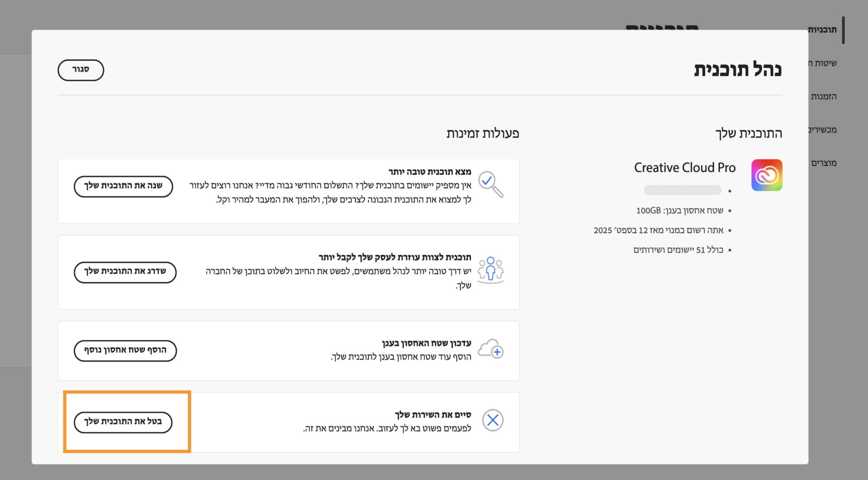Click the X circle cancel-service icon
Image resolution: width=868 pixels, height=480 pixels.
pyautogui.click(x=492, y=420)
